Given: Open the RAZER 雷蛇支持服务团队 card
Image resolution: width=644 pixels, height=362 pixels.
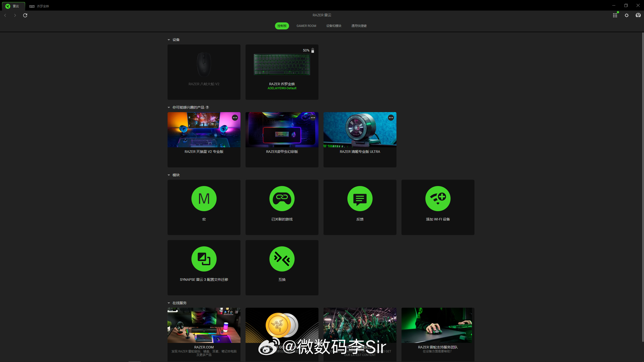Looking at the screenshot, I should click(x=438, y=335).
